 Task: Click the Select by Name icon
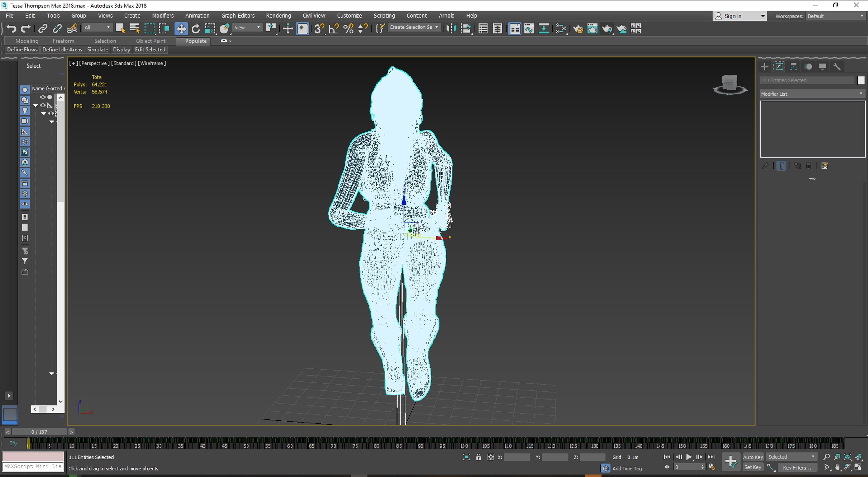click(x=135, y=29)
